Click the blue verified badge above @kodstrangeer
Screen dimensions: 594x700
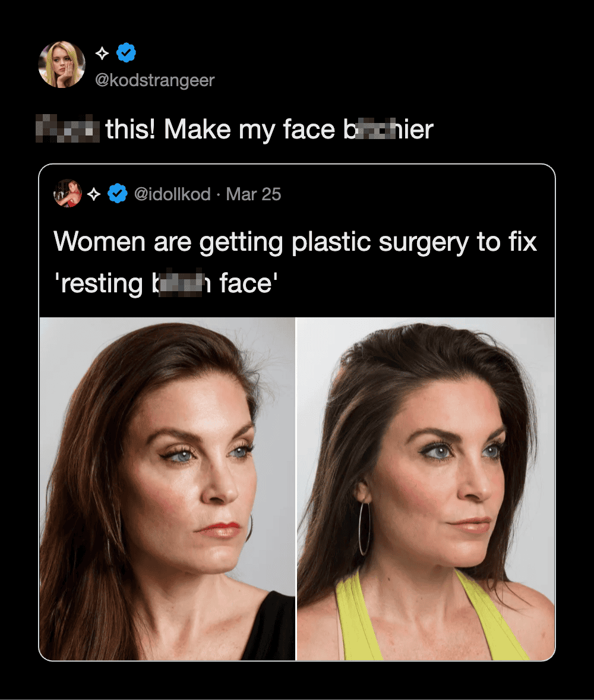tap(126, 53)
